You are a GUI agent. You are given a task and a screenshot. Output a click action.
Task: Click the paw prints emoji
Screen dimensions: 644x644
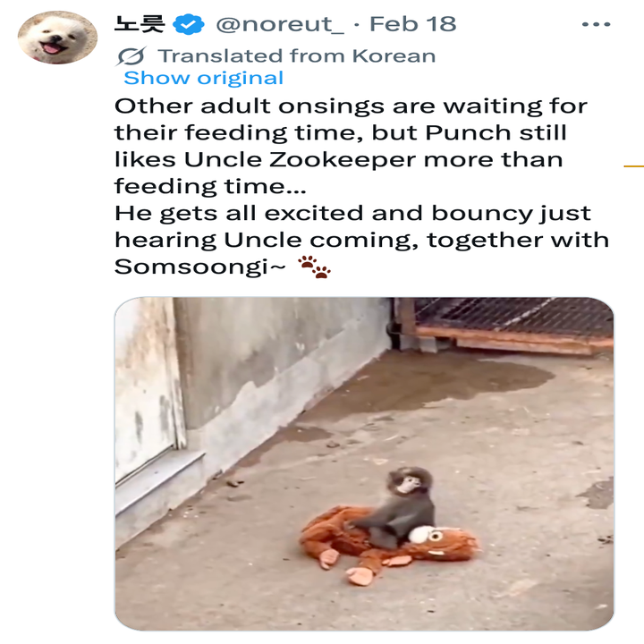(313, 267)
